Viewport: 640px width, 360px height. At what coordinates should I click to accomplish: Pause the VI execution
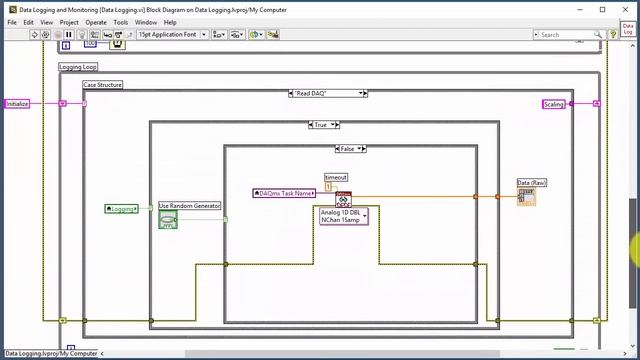(x=69, y=35)
